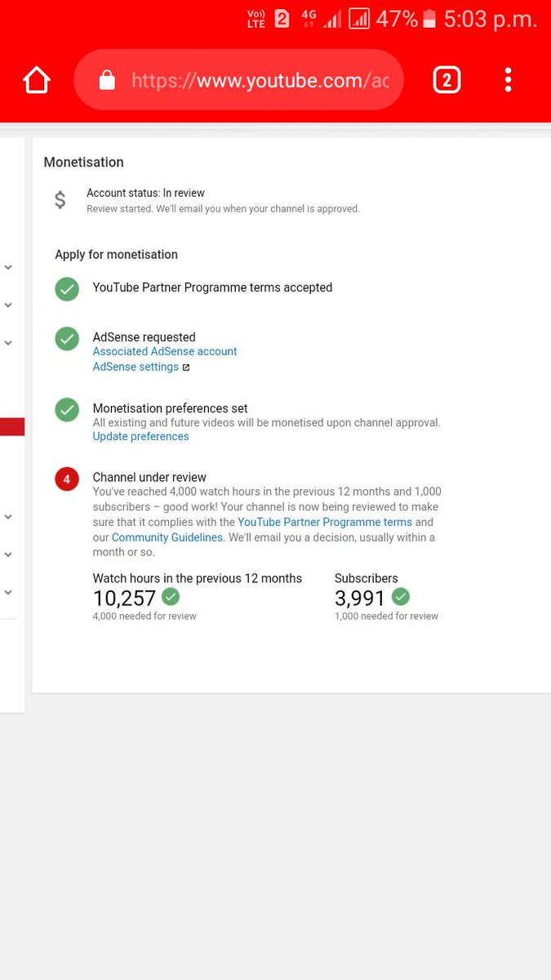Click green check next to 10,257 watch hours
Image resolution: width=551 pixels, height=980 pixels.
coord(171,597)
